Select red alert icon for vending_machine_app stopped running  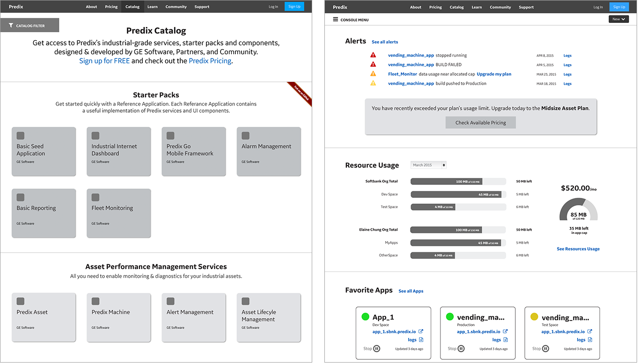click(373, 55)
